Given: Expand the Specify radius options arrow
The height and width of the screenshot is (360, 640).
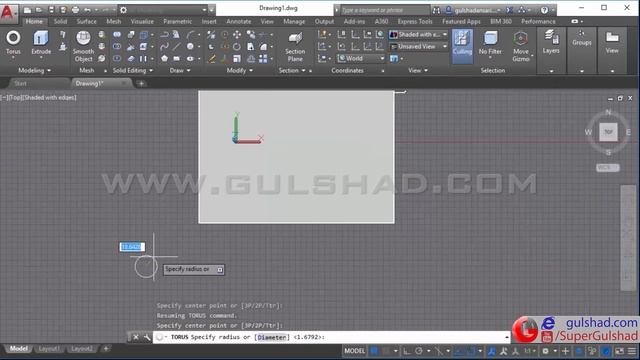Looking at the screenshot, I should (x=220, y=270).
